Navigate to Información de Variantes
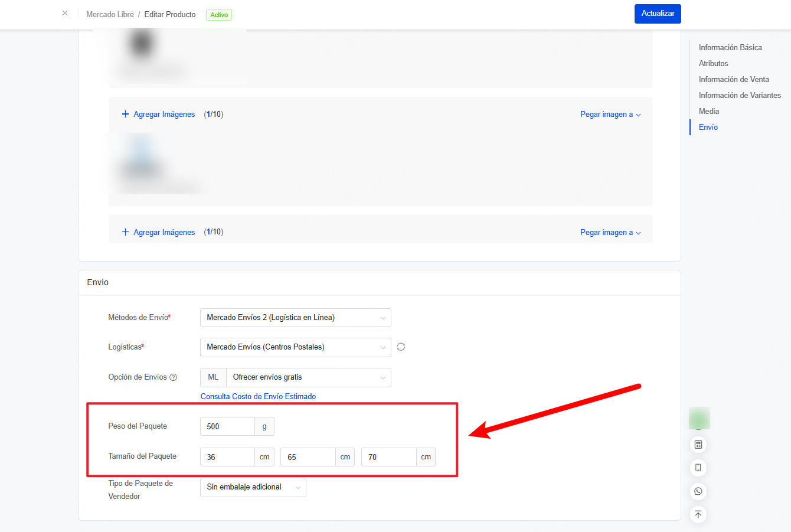The width and height of the screenshot is (791, 532). click(740, 95)
